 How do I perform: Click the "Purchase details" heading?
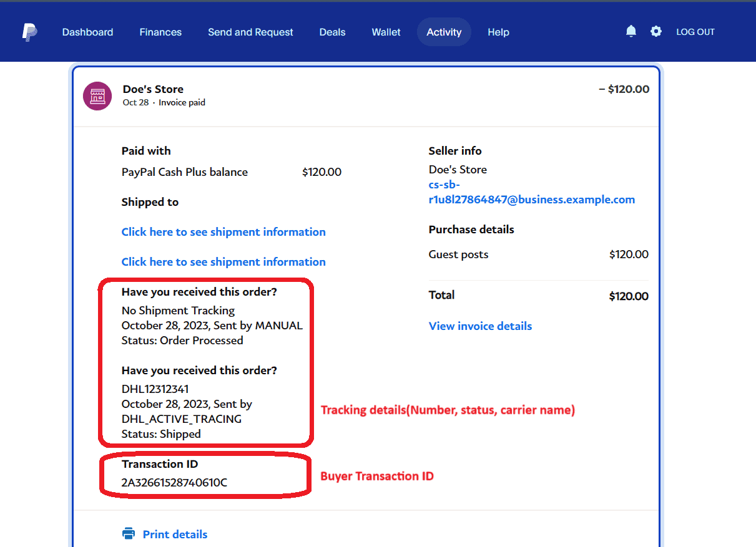(471, 230)
